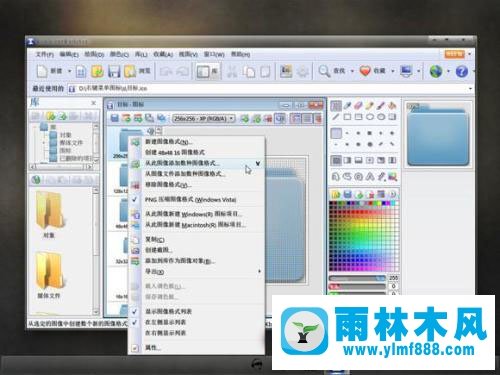Image resolution: width=500 pixels, height=375 pixels.
Task: Choose 创建截图... from context menu
Action: (196, 250)
